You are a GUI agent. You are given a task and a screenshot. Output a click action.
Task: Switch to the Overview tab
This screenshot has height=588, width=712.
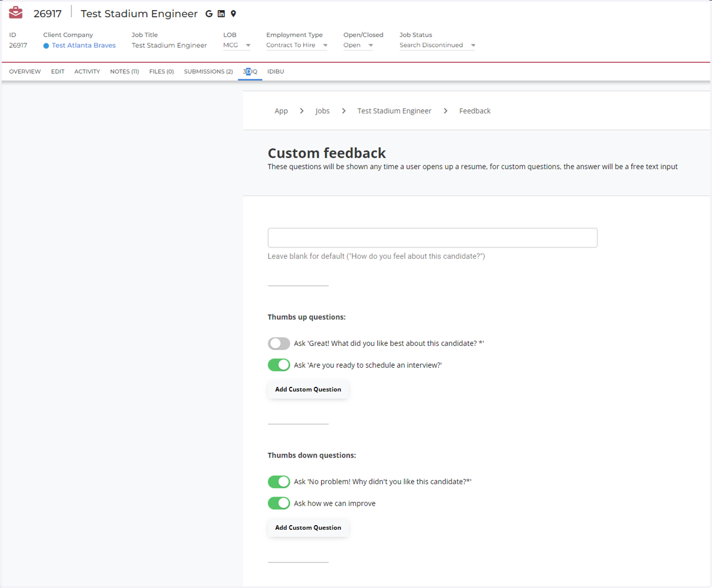[x=25, y=72]
